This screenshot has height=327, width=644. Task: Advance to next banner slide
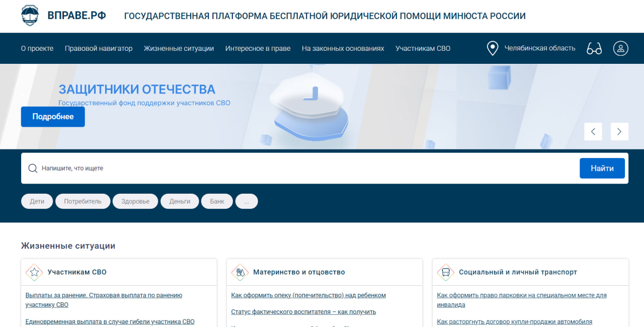[619, 131]
